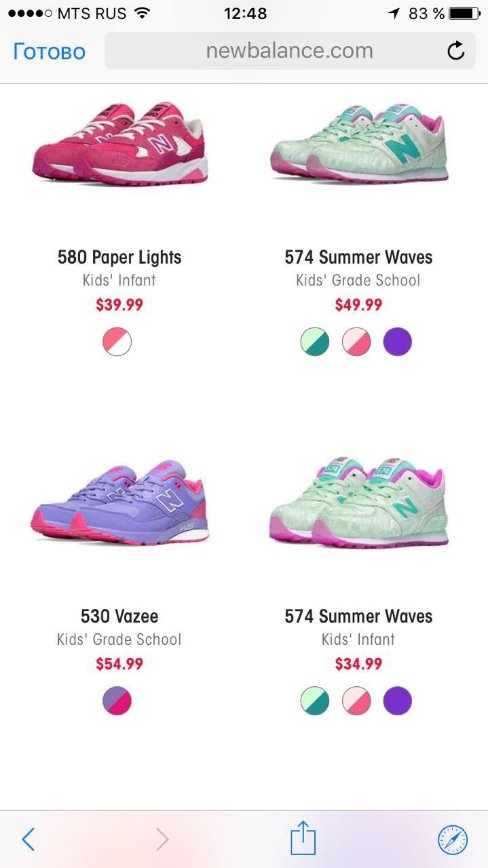Tap Готово to close browser view
Image resolution: width=488 pixels, height=868 pixels.
click(49, 52)
